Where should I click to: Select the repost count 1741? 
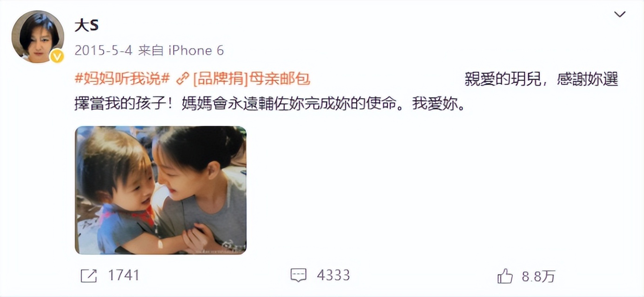[x=123, y=275]
